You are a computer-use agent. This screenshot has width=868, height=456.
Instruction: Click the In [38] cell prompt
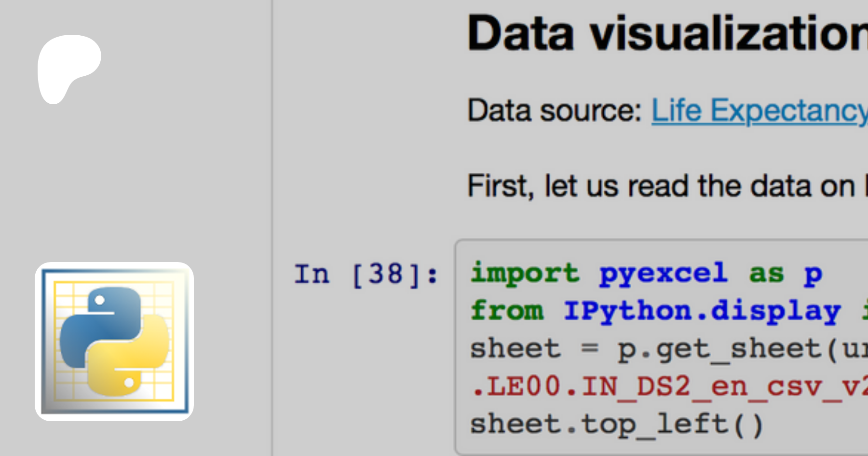coord(366,275)
